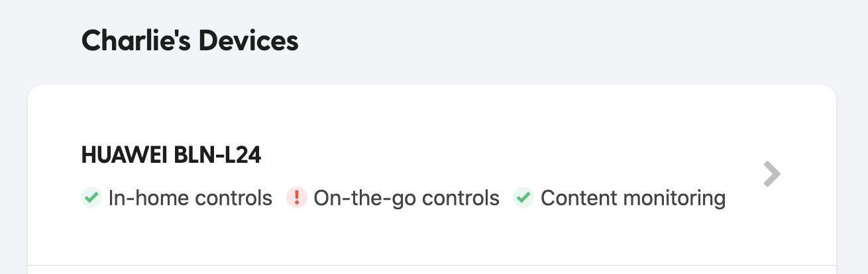Image resolution: width=868 pixels, height=274 pixels.
Task: Click the right-pointing chevron on the card
Action: [772, 175]
